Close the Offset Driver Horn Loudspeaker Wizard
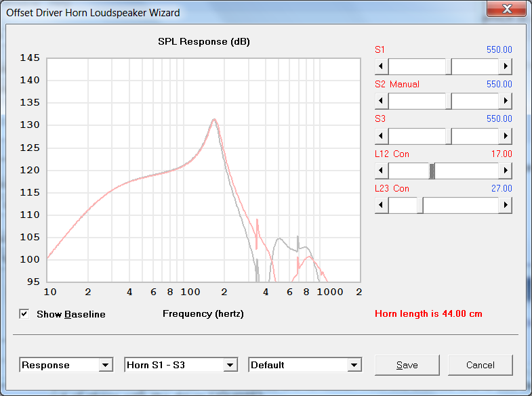This screenshot has width=532, height=396. (506, 9)
